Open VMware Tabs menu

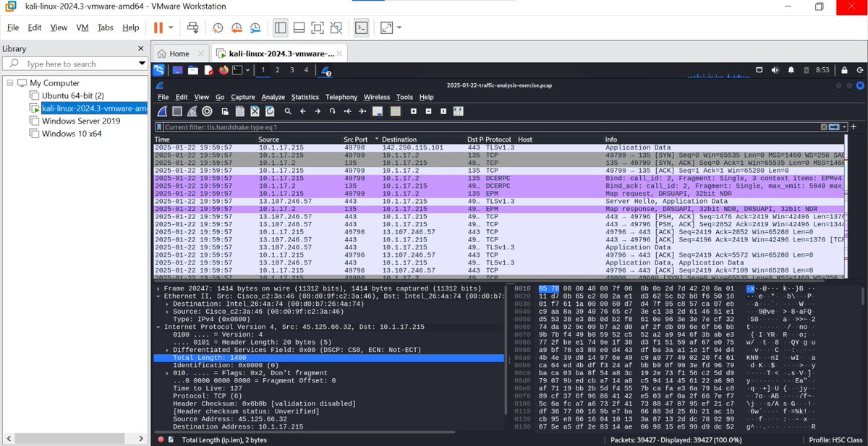(x=106, y=27)
